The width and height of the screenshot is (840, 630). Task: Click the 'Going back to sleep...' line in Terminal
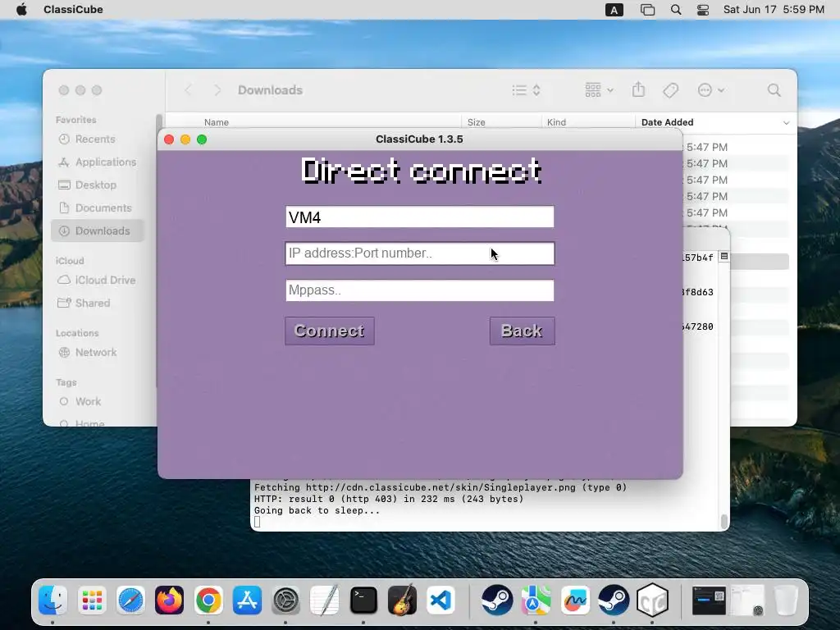click(x=317, y=510)
